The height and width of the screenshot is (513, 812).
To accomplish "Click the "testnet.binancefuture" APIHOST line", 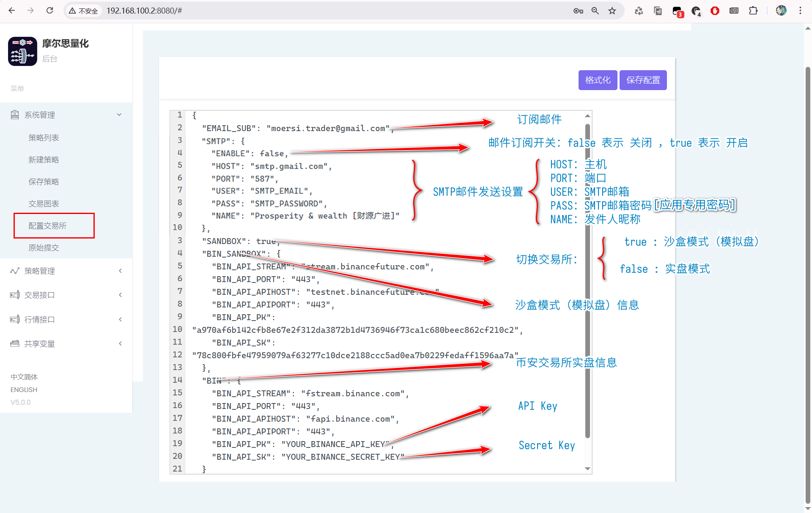I will click(x=326, y=292).
